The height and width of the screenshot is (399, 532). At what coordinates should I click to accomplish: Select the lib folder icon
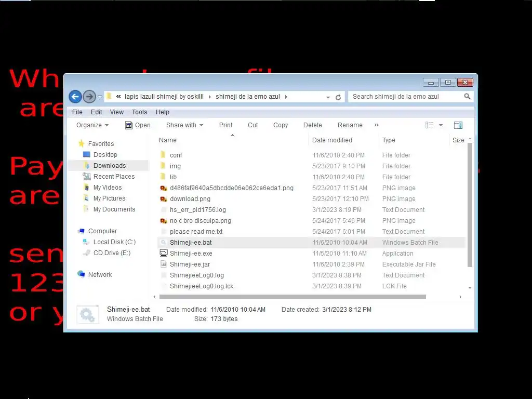tap(163, 177)
